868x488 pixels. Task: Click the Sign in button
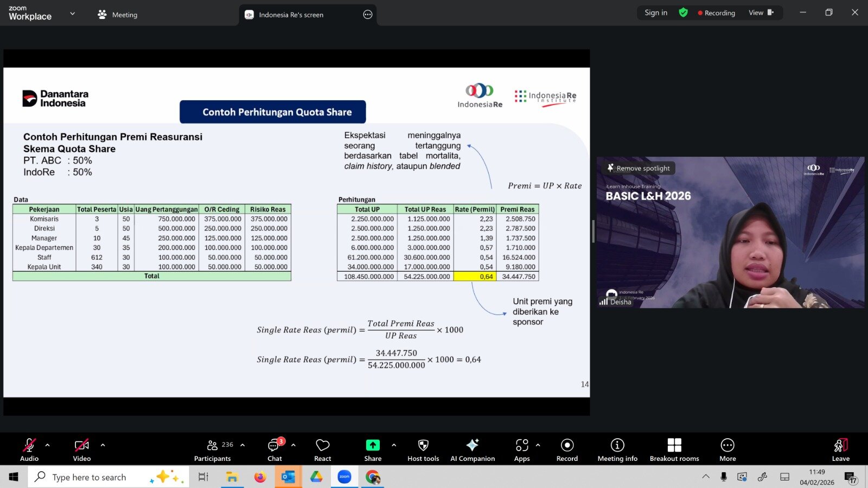click(655, 12)
